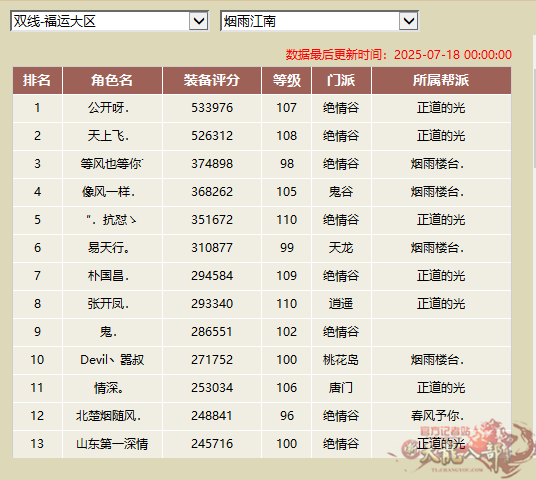Click the 排名 column header
Screen dimensions: 536x480
coord(37,80)
